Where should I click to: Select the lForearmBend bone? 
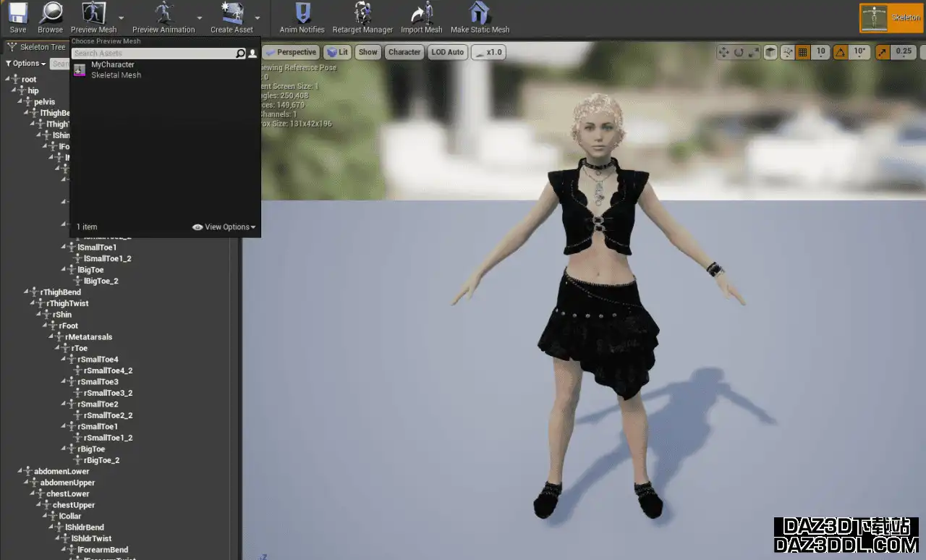[x=103, y=550]
